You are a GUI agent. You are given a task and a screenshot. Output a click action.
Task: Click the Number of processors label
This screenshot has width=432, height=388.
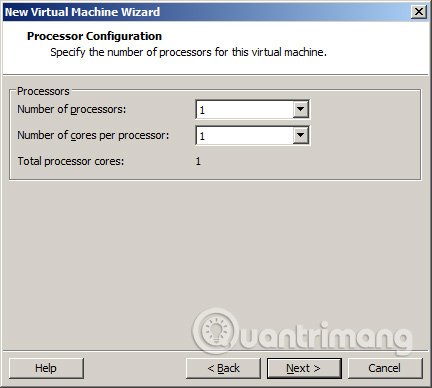(x=72, y=109)
